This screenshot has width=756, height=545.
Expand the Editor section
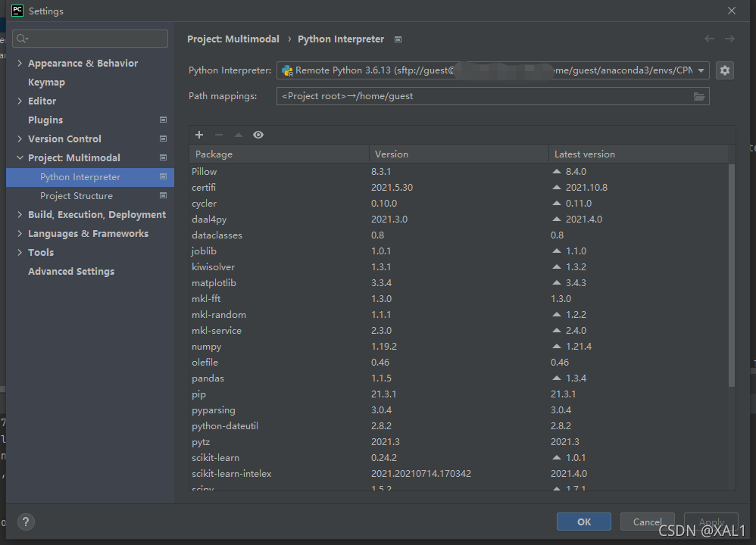20,101
